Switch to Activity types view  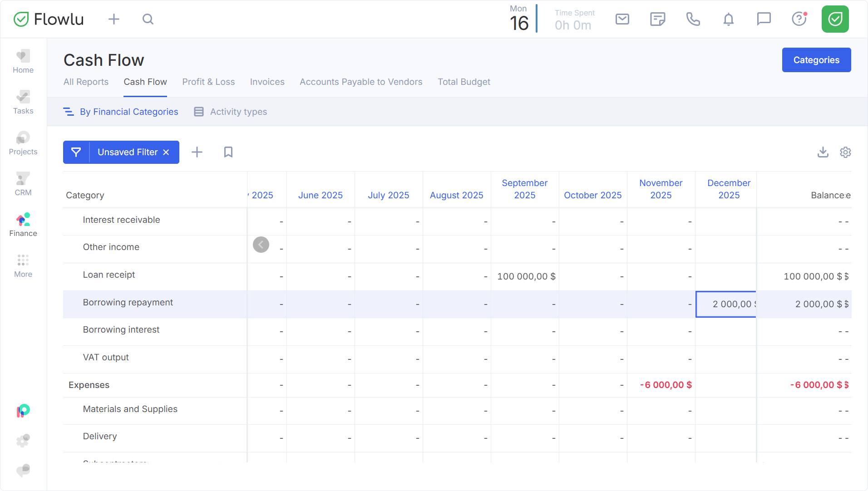pyautogui.click(x=231, y=112)
